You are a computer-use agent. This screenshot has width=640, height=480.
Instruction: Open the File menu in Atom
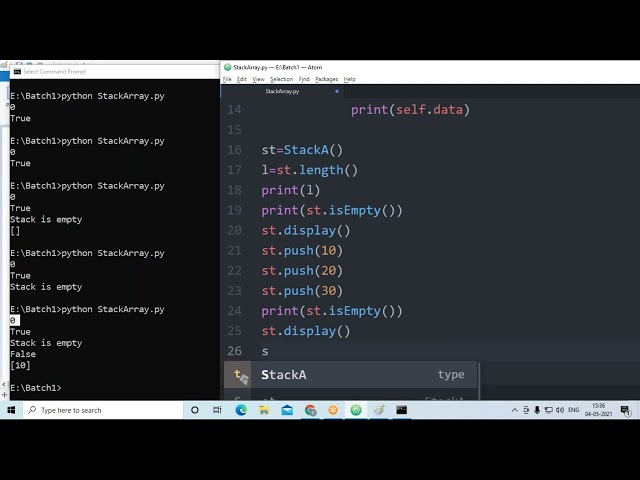(227, 79)
